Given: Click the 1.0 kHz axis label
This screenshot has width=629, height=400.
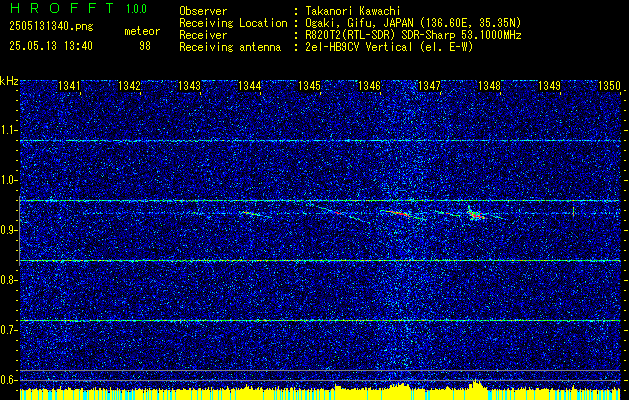Looking at the screenshot, I should [9, 180].
